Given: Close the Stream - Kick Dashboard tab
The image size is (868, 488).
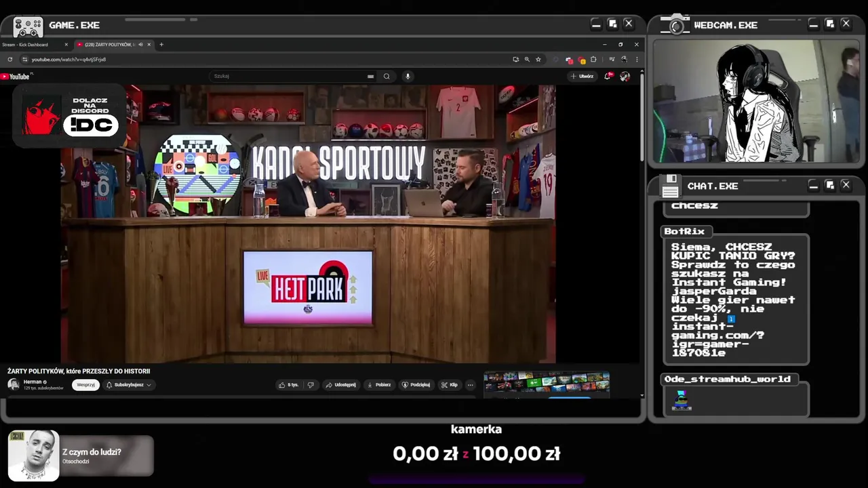Looking at the screenshot, I should [x=66, y=45].
